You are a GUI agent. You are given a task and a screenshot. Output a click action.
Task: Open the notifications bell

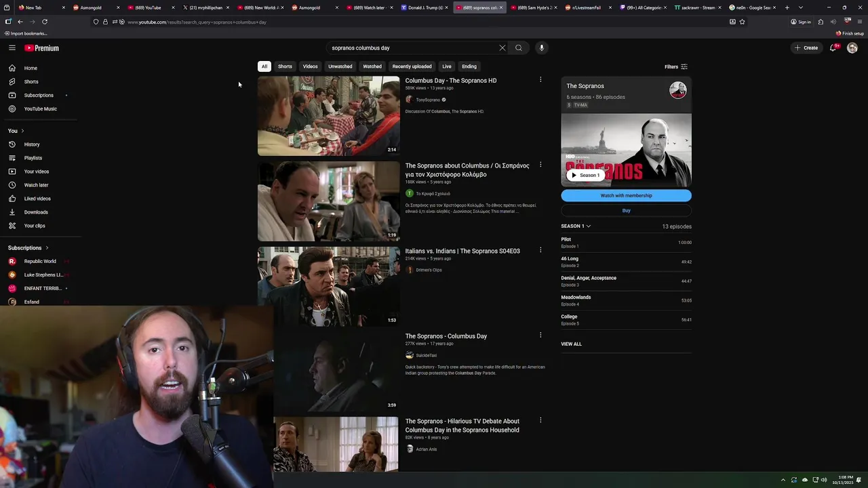[x=833, y=48]
